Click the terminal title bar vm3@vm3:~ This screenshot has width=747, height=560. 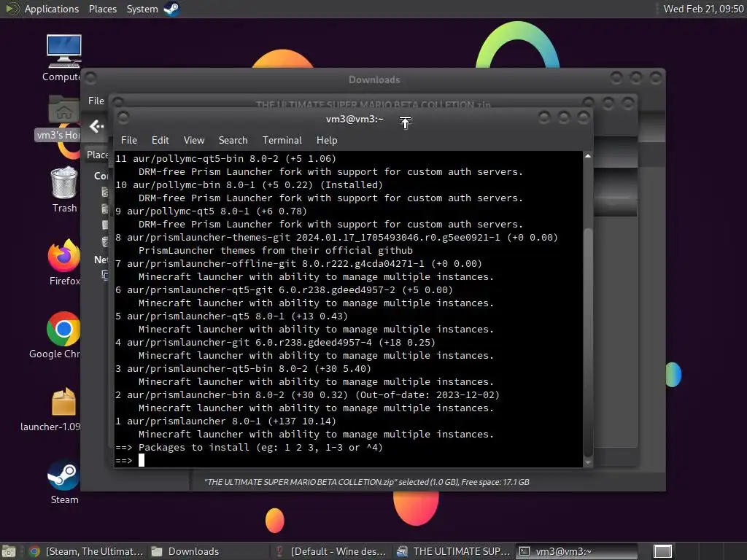[x=355, y=119]
